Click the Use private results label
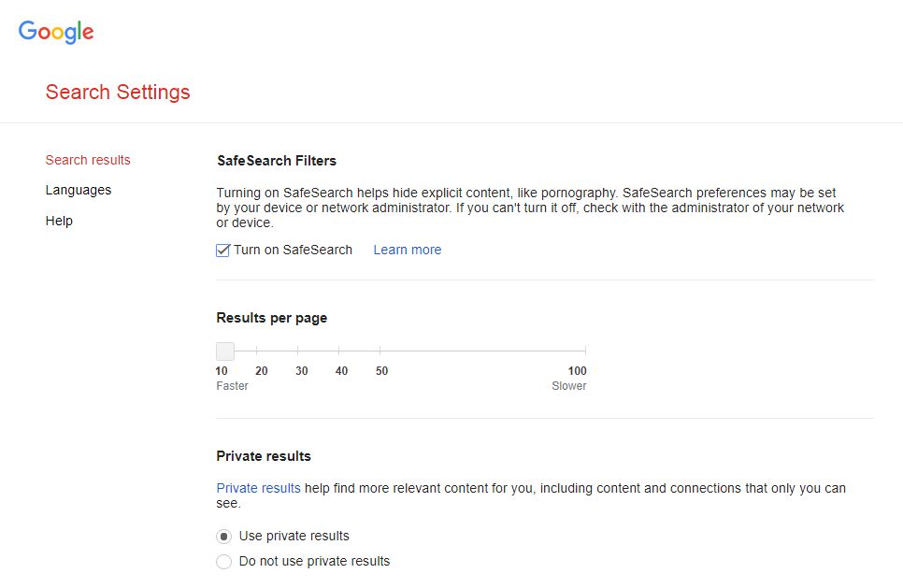This screenshot has width=903, height=588. pyautogui.click(x=294, y=536)
